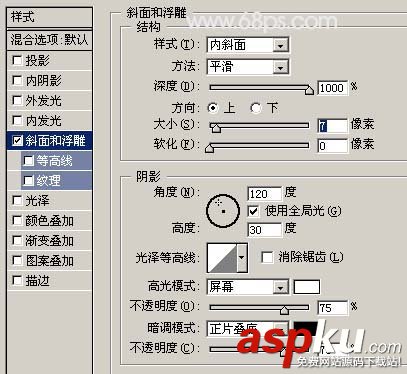Click the 软化 soften slider handle
This screenshot has width=407, height=374.
209,148
